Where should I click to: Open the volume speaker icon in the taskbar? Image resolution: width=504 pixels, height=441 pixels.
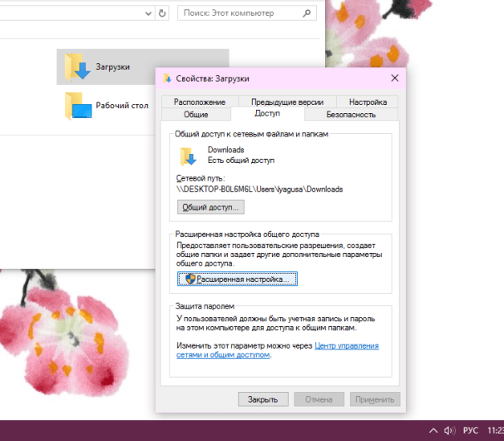pyautogui.click(x=450, y=430)
